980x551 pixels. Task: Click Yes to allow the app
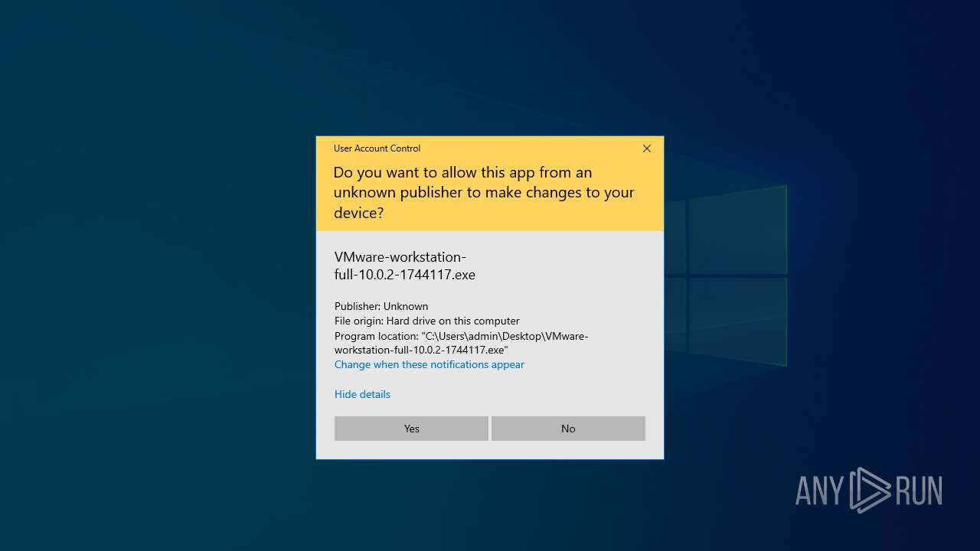pos(411,429)
